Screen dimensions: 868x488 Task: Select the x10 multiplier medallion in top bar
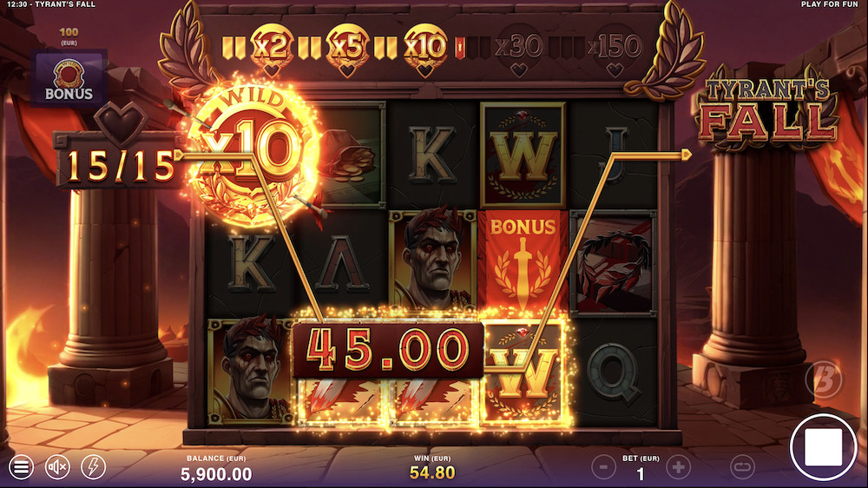coord(424,49)
